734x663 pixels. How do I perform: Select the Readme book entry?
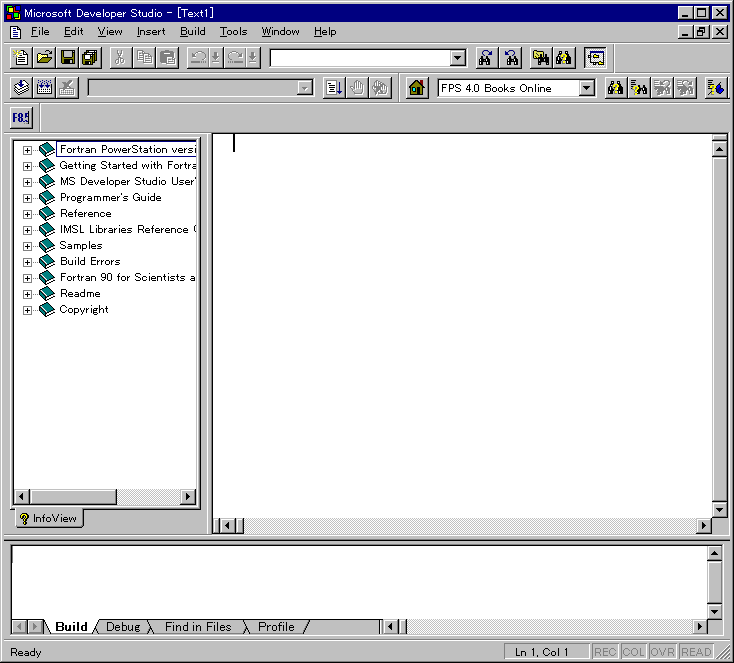(80, 294)
